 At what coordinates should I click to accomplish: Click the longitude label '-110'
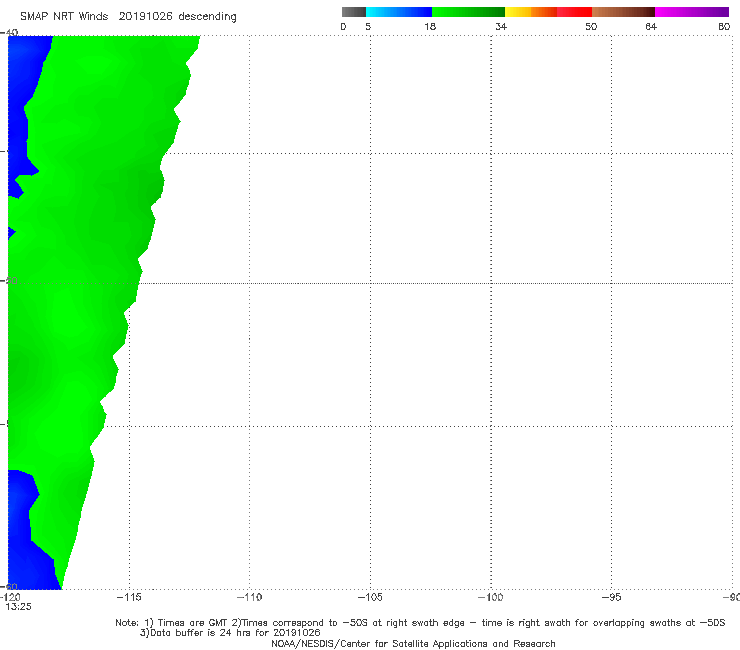[x=249, y=597]
